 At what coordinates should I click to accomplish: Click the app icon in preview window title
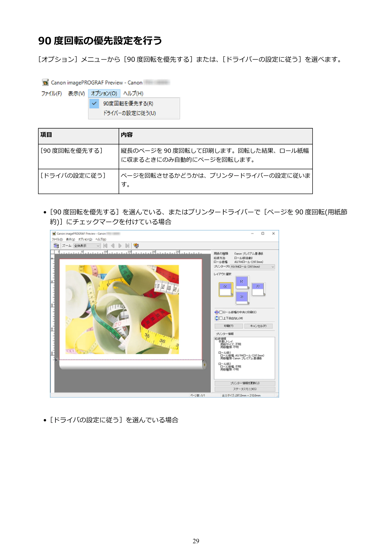click(x=54, y=233)
